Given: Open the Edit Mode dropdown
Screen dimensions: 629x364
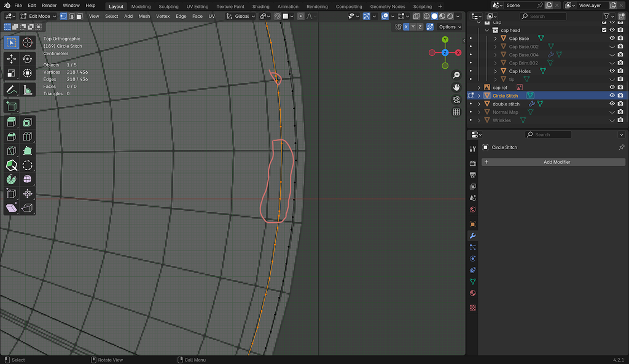Looking at the screenshot, I should coord(38,16).
